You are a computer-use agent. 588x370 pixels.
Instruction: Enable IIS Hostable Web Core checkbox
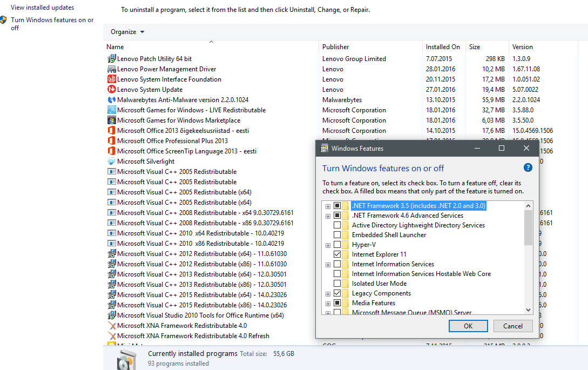tap(337, 274)
